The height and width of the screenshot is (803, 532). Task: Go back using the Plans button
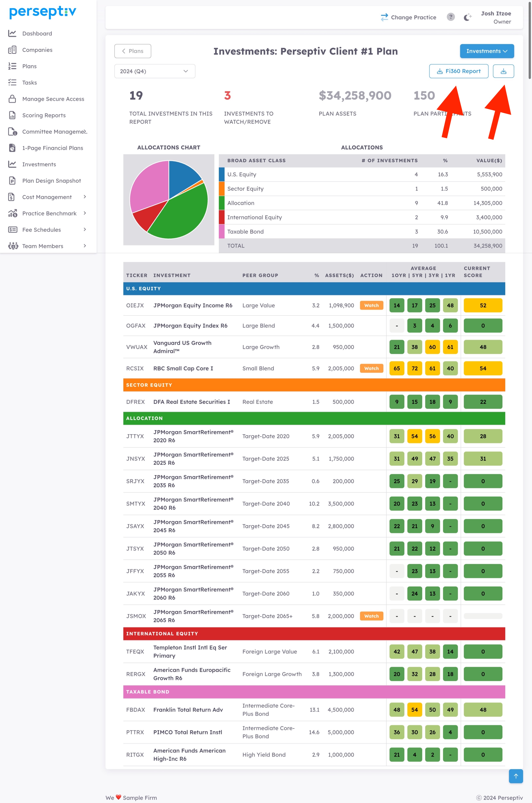[x=133, y=51]
